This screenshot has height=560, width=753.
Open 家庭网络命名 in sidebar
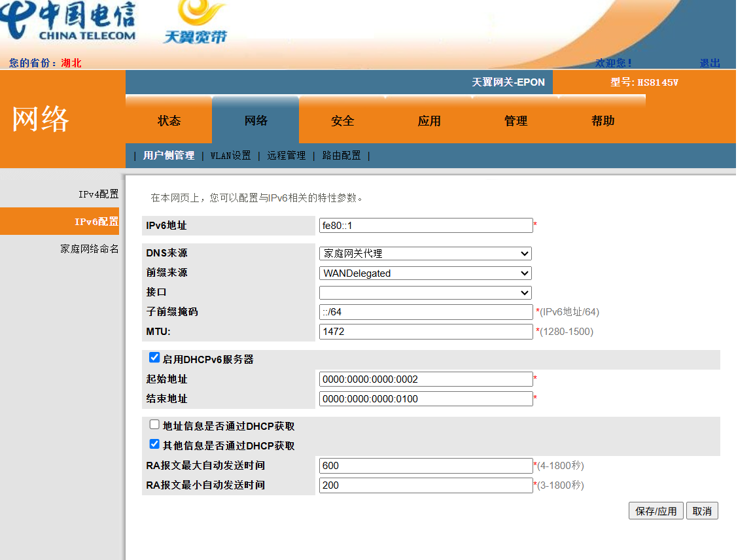[x=90, y=249]
